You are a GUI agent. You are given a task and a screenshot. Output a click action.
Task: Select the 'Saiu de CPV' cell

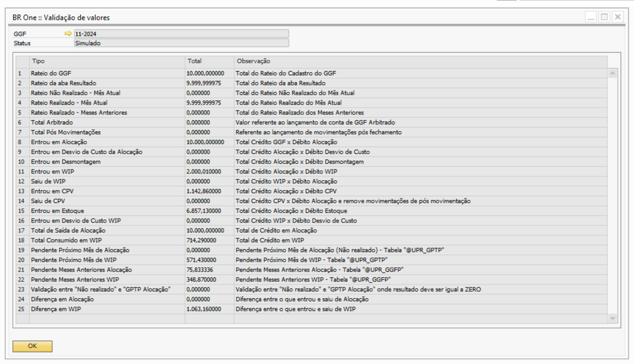pyautogui.click(x=107, y=201)
